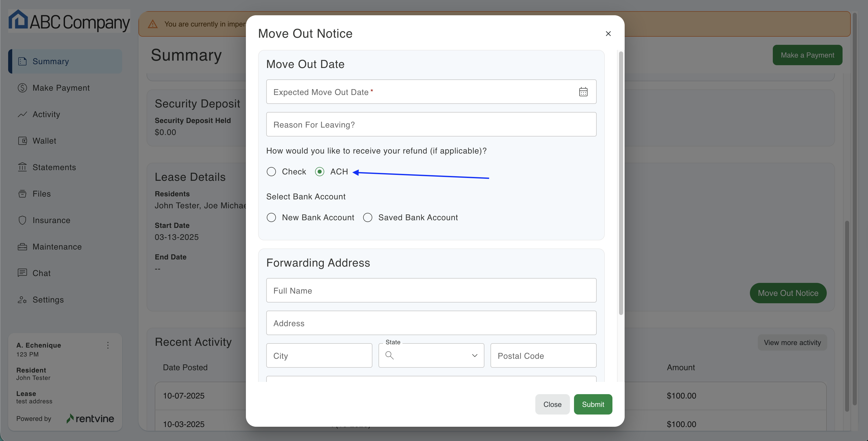Open the calendar date picker icon
Viewport: 868px width, 441px height.
pyautogui.click(x=583, y=92)
